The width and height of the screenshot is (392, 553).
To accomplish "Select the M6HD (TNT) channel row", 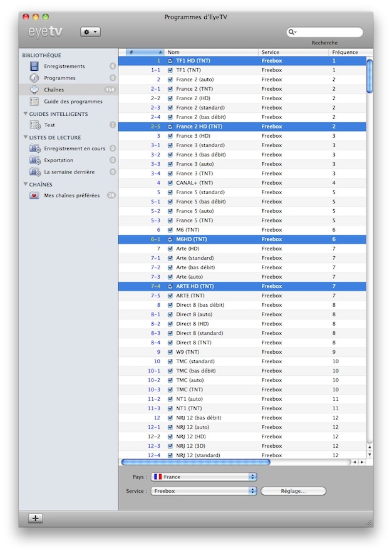I will (x=242, y=239).
